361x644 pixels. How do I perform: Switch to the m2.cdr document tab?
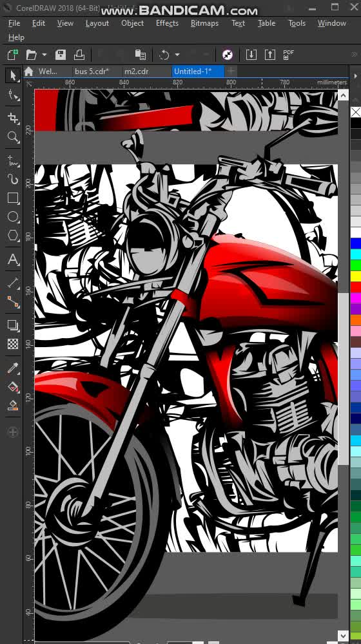[137, 71]
